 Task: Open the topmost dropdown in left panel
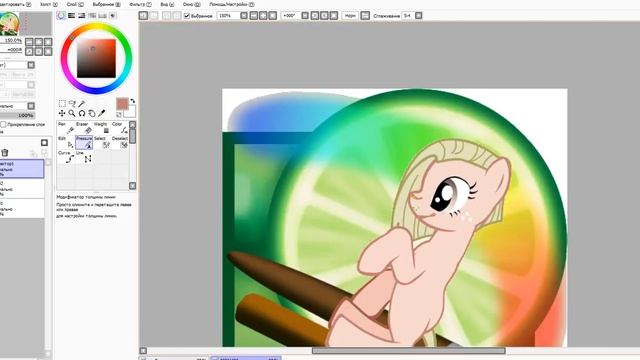tap(31, 65)
